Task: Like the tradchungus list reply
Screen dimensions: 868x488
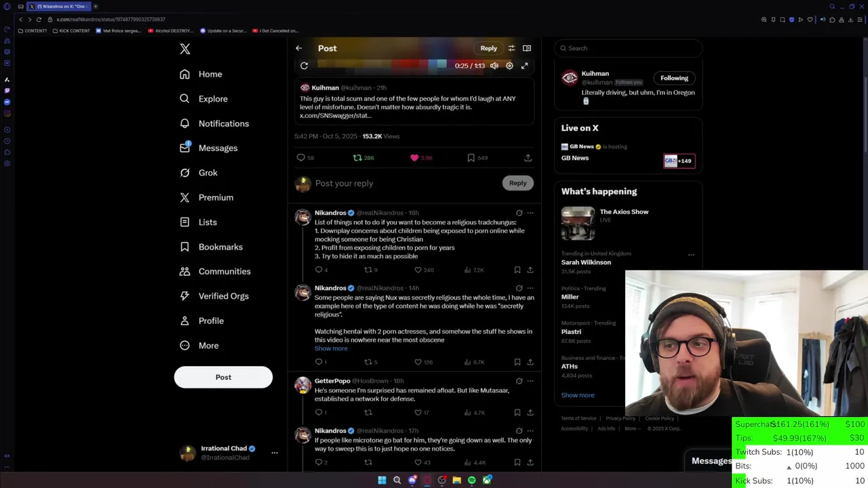Action: pyautogui.click(x=418, y=270)
